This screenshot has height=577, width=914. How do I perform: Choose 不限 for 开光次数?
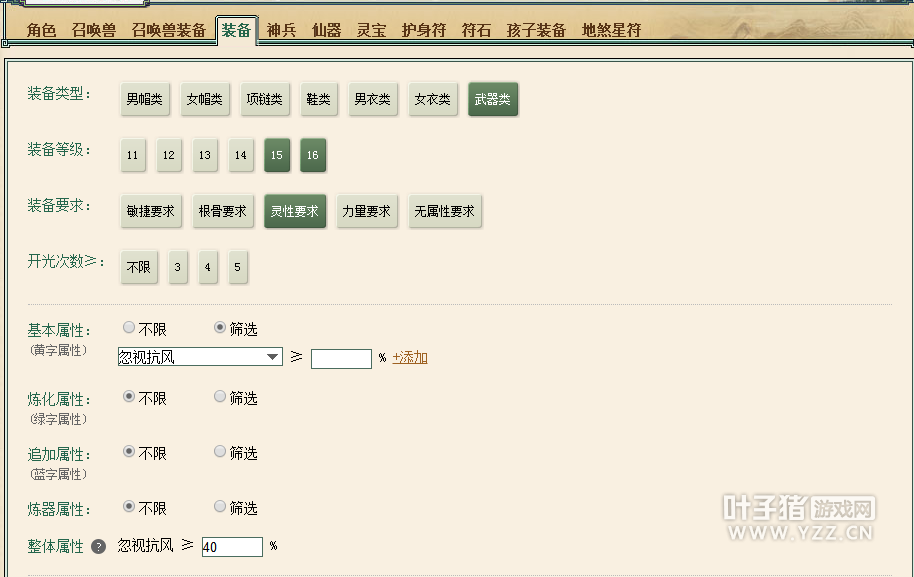139,267
